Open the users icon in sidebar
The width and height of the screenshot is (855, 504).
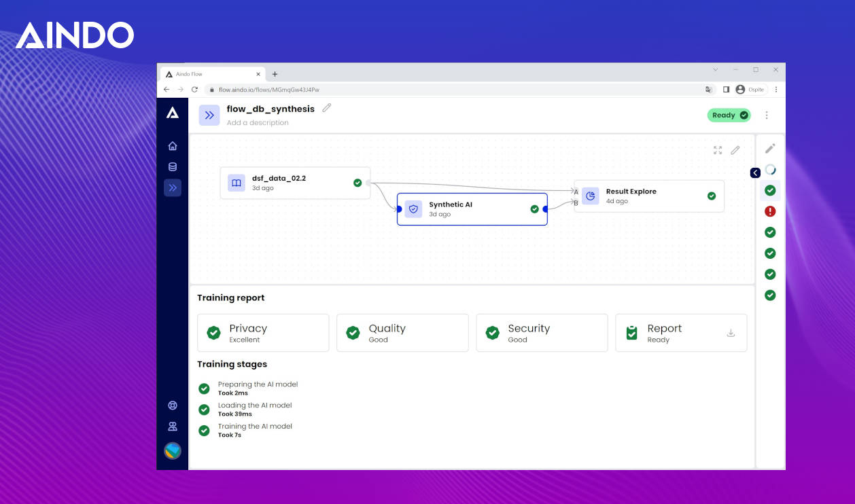pos(173,427)
